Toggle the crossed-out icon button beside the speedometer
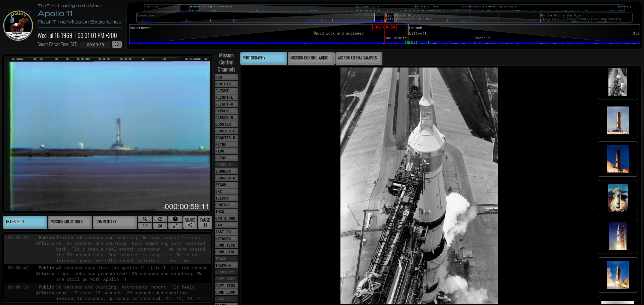This screenshot has width=644, height=305. tap(160, 225)
